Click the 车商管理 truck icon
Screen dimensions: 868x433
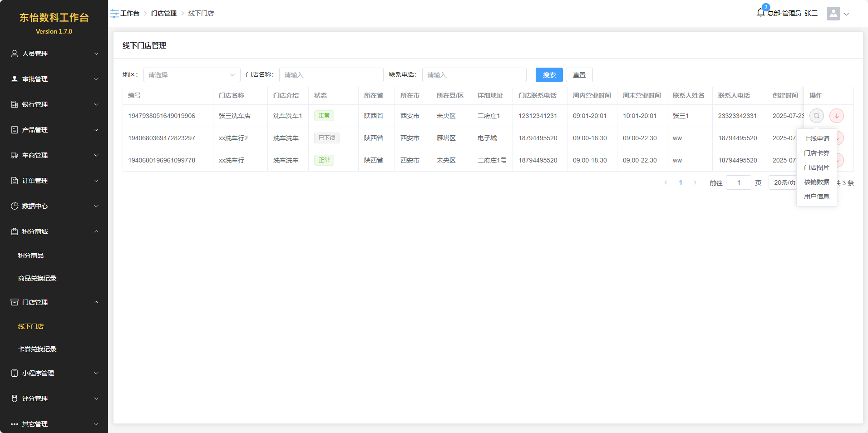[15, 155]
